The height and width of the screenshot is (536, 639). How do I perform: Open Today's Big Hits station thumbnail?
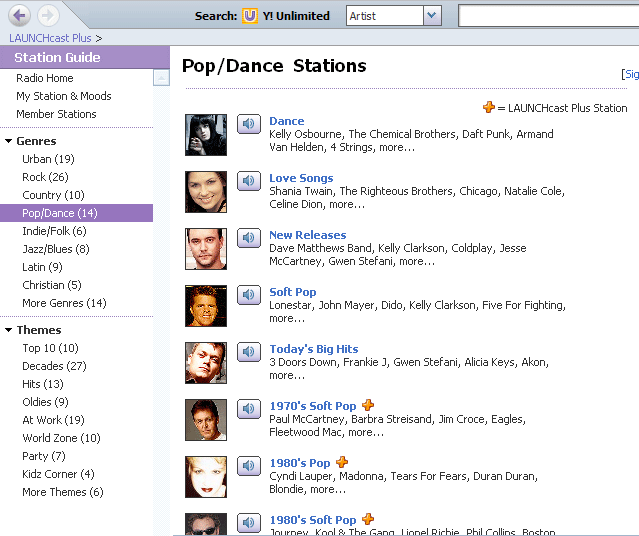tap(206, 363)
